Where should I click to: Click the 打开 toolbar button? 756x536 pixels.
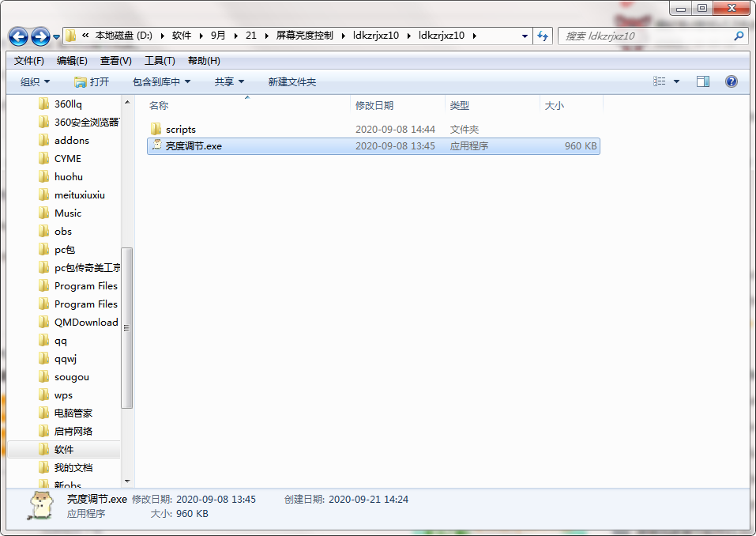coord(92,82)
